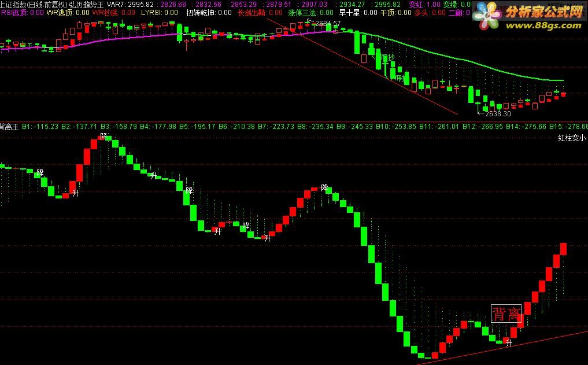Click the green 2907.03 value
This screenshot has height=365, width=588.
[x=315, y=5]
